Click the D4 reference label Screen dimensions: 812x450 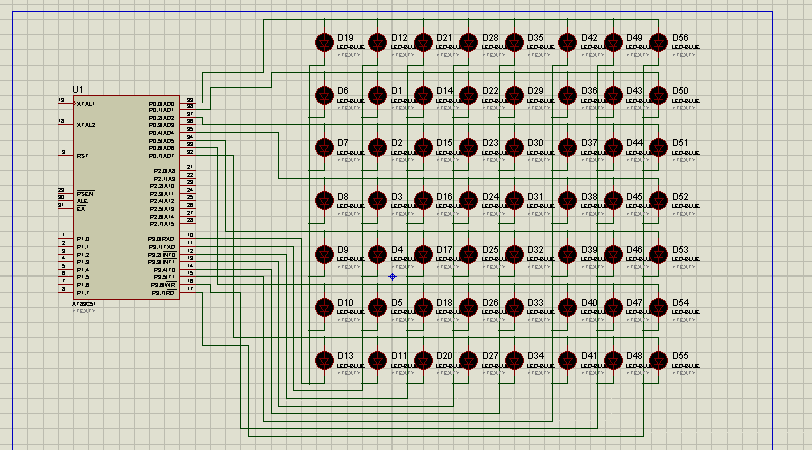(x=397, y=250)
